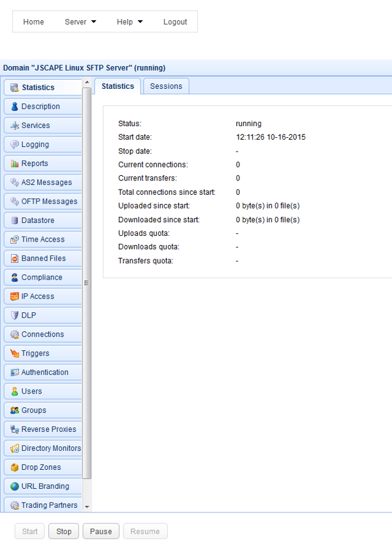Image resolution: width=392 pixels, height=547 pixels.
Task: Go to Home in top menu
Action: tap(33, 22)
